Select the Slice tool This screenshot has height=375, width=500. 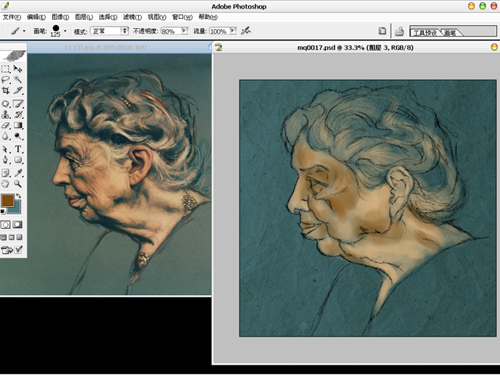click(18, 90)
